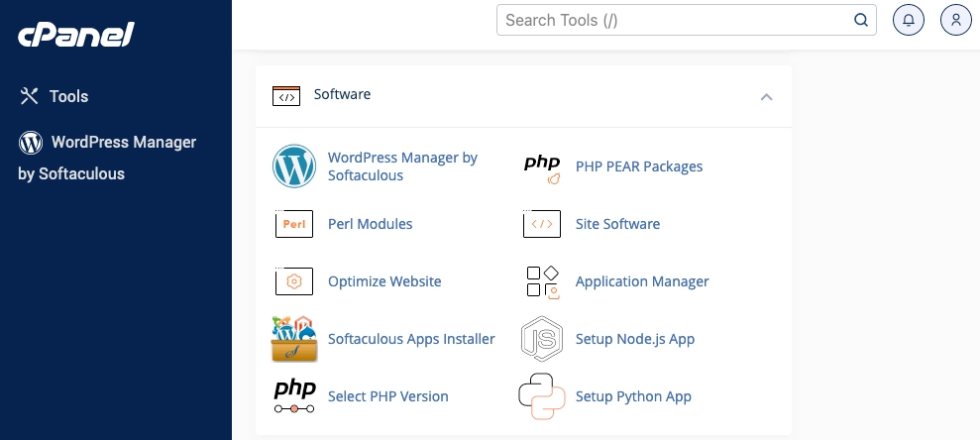This screenshot has height=440, width=980.
Task: Click the Tools wrench icon in sidebar
Action: 30,96
